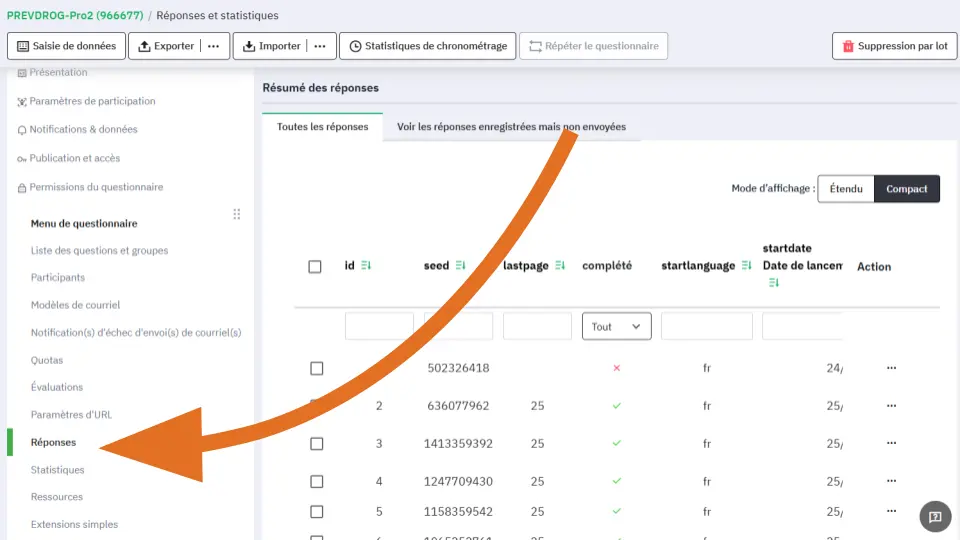Switch to saved but unsent responses tab
The image size is (960, 540).
click(x=511, y=127)
